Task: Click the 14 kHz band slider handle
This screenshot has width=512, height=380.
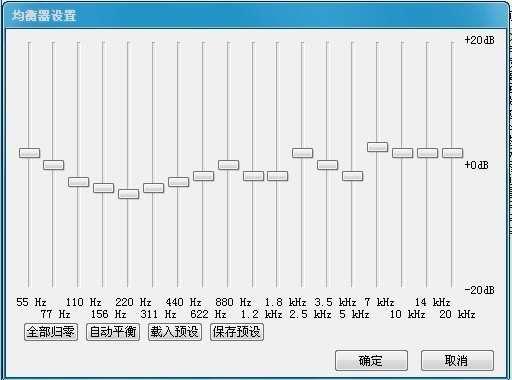Action: pyautogui.click(x=427, y=153)
